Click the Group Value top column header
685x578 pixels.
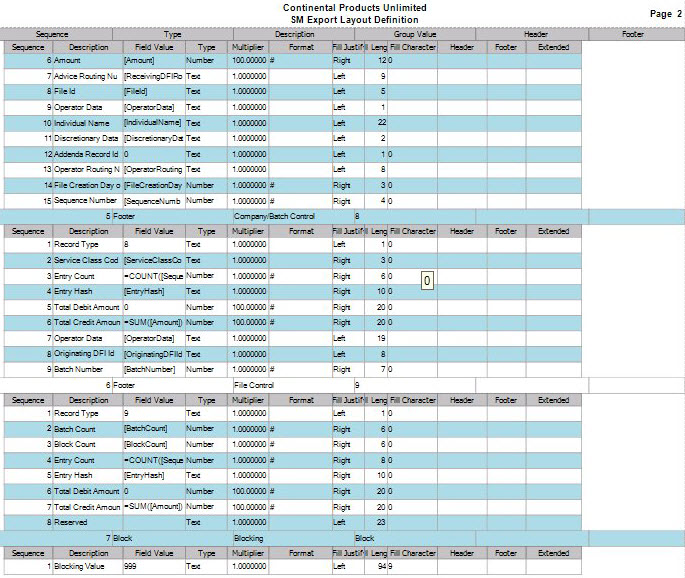pos(413,34)
